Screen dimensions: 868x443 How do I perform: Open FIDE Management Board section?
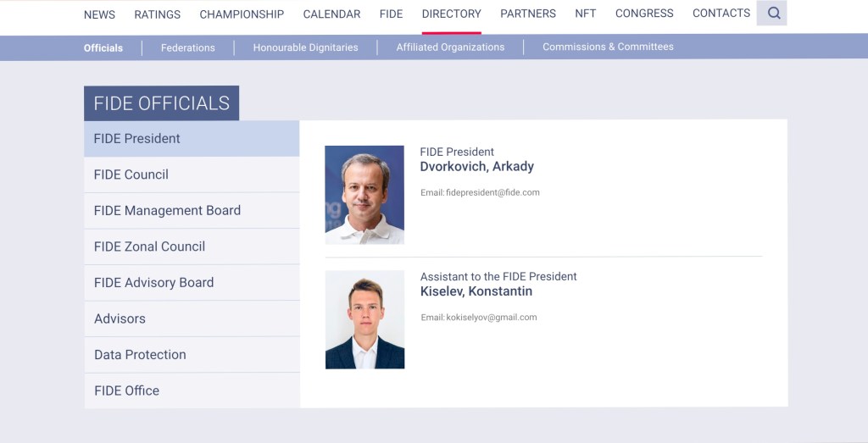point(167,211)
